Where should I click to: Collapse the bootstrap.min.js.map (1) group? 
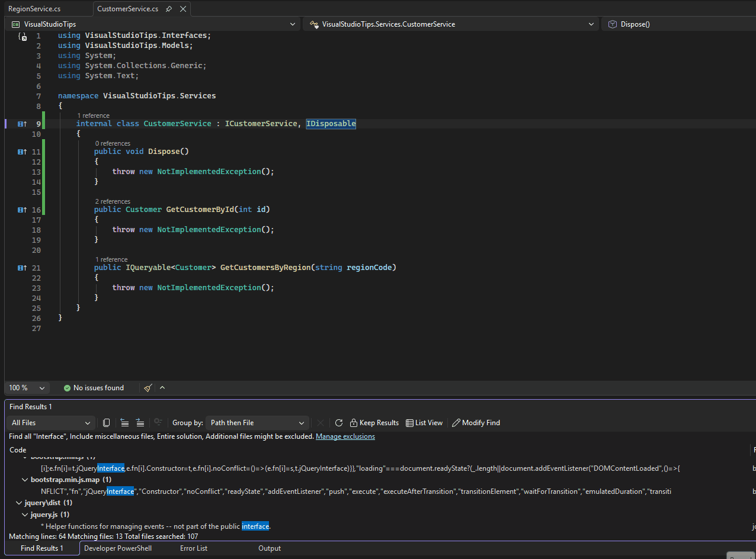point(25,480)
